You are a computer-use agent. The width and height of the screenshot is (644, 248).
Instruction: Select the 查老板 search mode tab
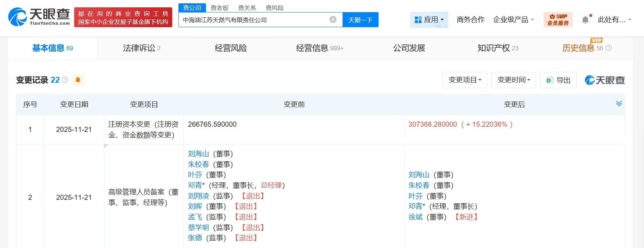pyautogui.click(x=220, y=8)
